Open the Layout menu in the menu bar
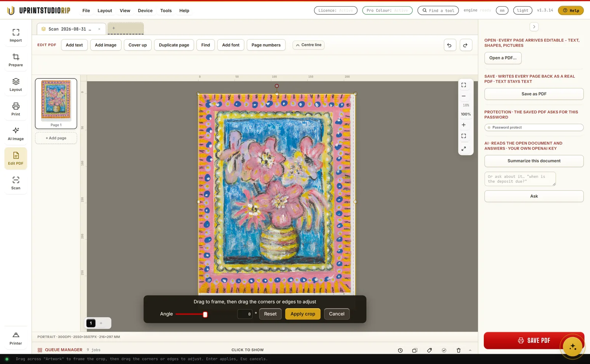The image size is (590, 364). click(x=105, y=11)
